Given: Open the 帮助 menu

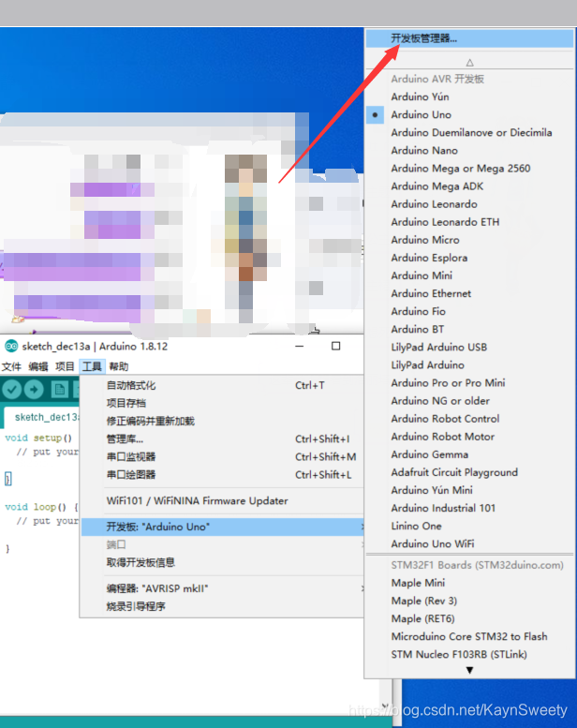Looking at the screenshot, I should [118, 366].
